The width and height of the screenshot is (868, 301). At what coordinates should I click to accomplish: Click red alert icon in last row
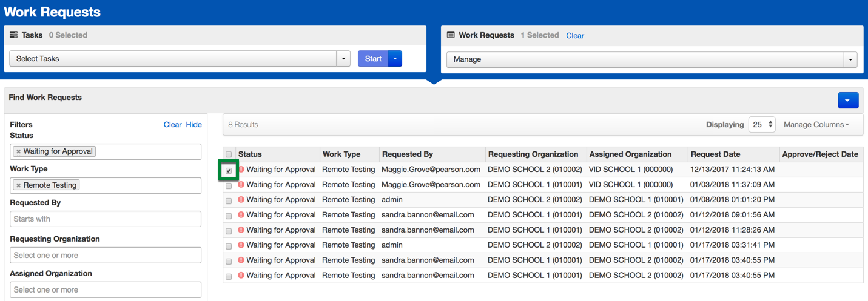(x=241, y=276)
